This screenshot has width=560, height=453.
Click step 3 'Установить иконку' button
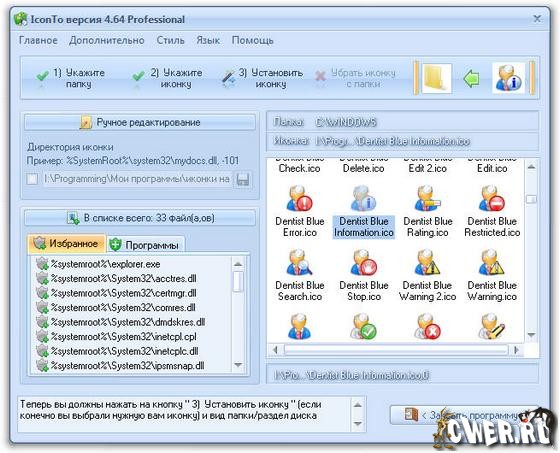point(262,78)
